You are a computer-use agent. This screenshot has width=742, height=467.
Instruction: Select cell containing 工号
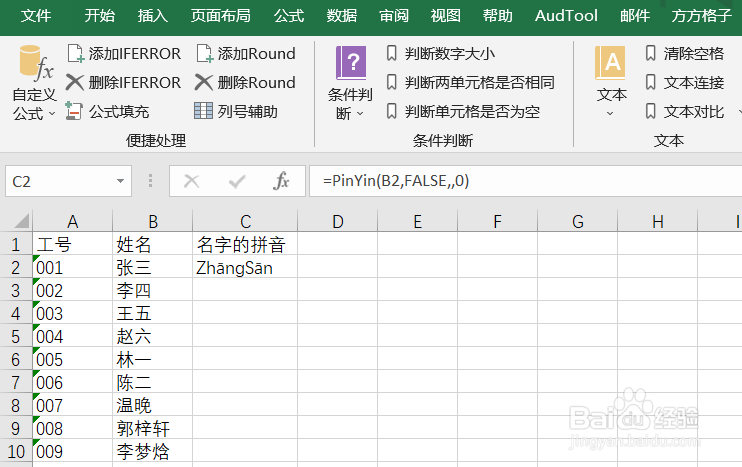(x=72, y=244)
